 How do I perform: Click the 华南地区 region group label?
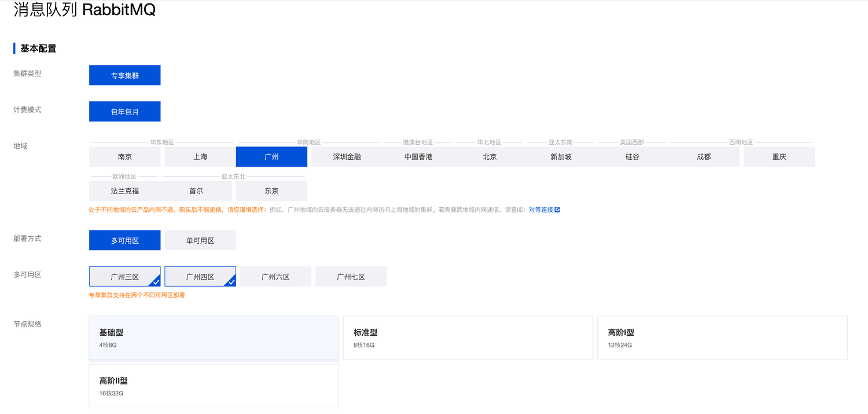click(x=308, y=142)
